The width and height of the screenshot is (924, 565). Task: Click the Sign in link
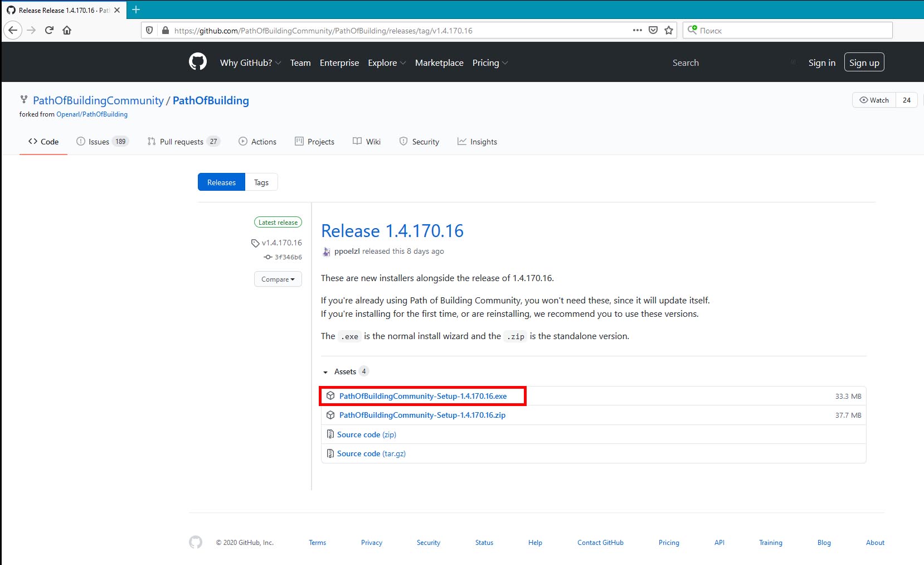(822, 62)
